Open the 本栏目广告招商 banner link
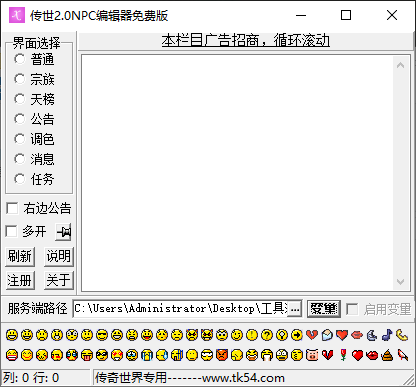This screenshot has width=416, height=387. 246,41
